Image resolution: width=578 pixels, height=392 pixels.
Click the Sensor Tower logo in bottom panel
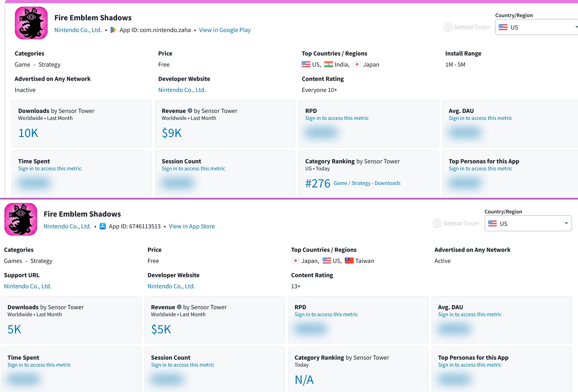pos(456,223)
